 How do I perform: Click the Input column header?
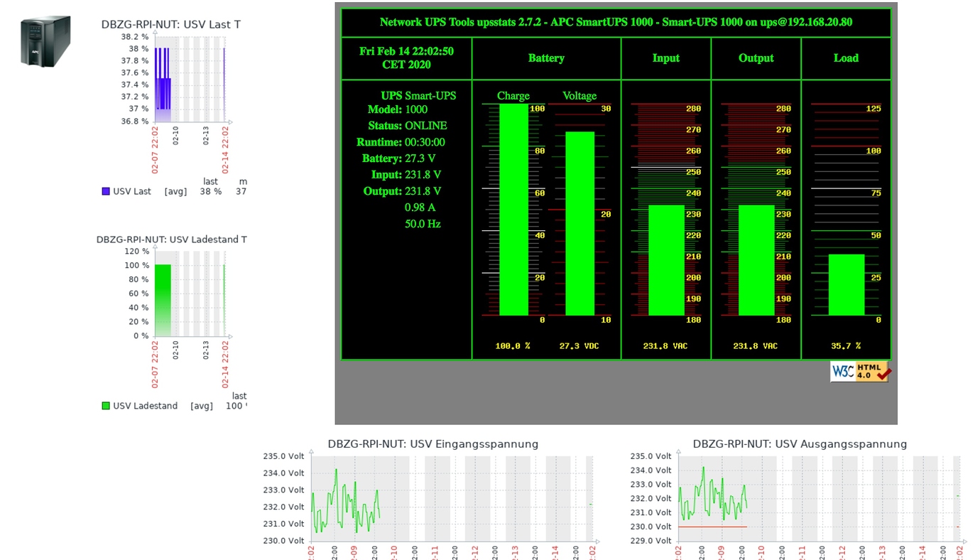click(x=665, y=58)
